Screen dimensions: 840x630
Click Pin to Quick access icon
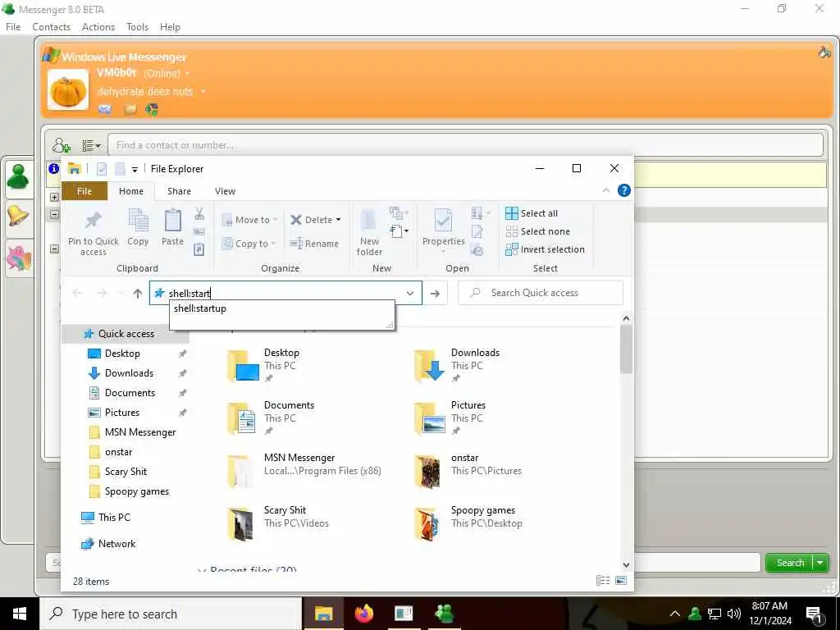(x=94, y=220)
